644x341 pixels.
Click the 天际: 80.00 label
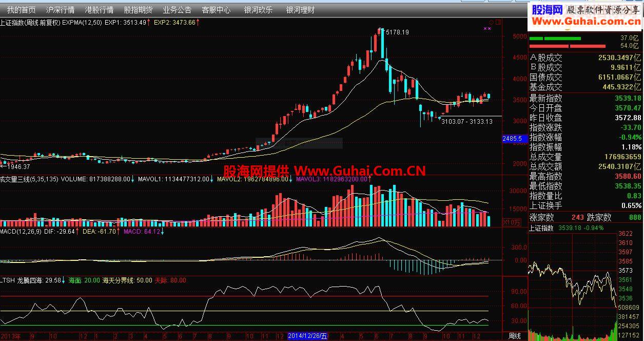pyautogui.click(x=170, y=280)
